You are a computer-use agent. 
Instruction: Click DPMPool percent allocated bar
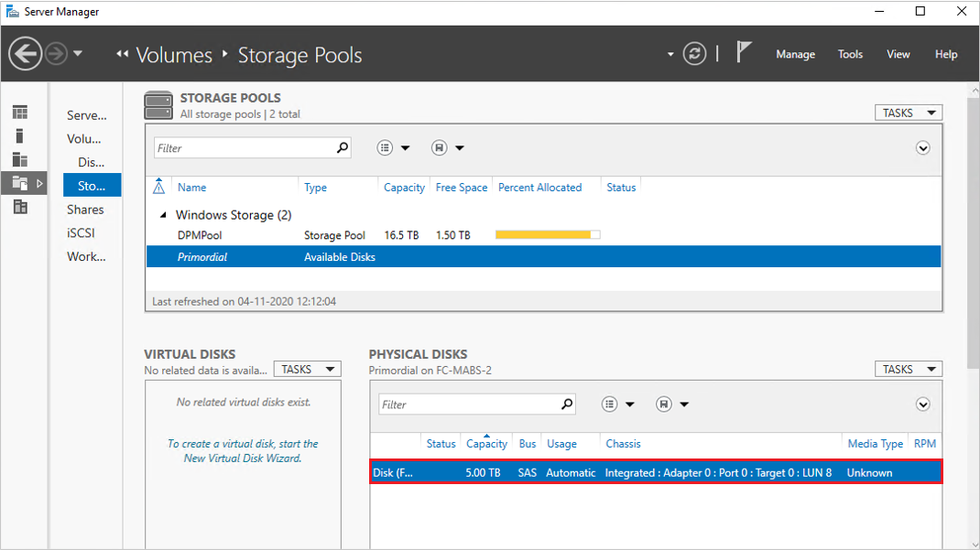pos(547,235)
